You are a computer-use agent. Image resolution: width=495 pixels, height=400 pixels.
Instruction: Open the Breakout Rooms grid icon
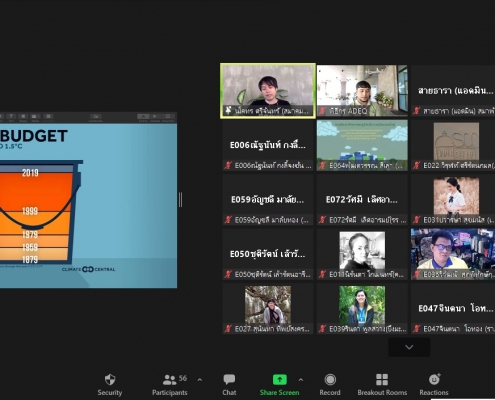click(382, 379)
